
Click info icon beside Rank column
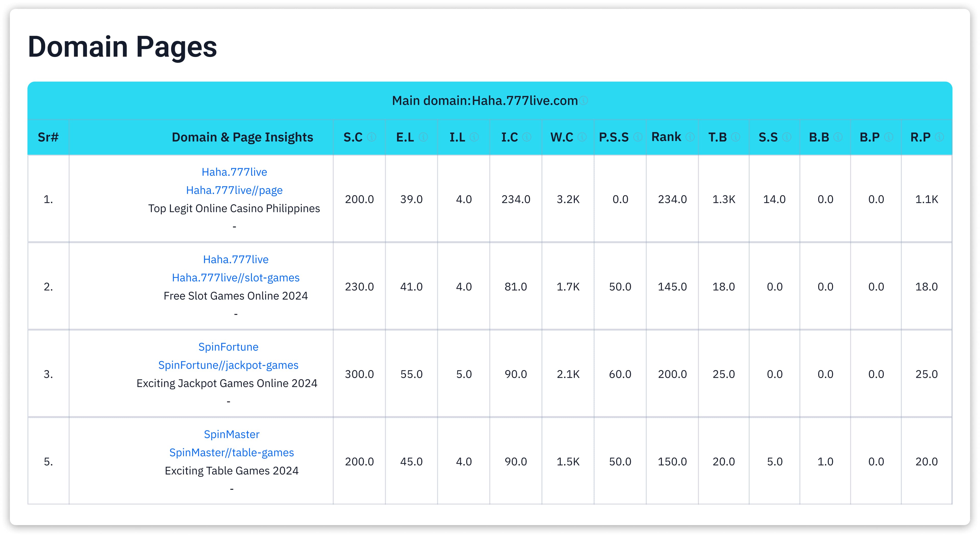(x=690, y=137)
